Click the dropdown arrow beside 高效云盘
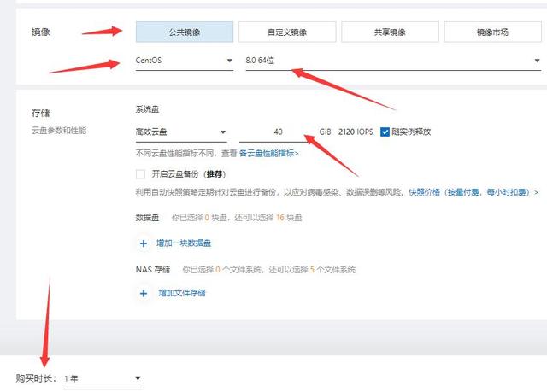547x392 pixels. point(222,132)
